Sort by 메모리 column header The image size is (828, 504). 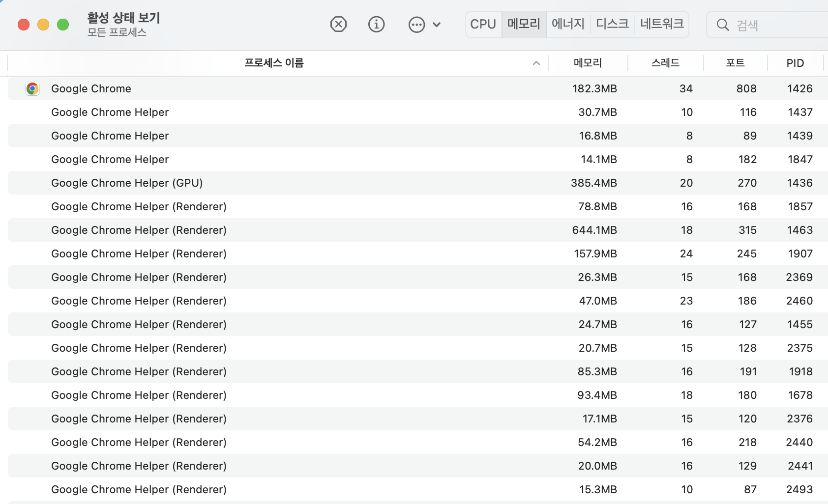588,63
